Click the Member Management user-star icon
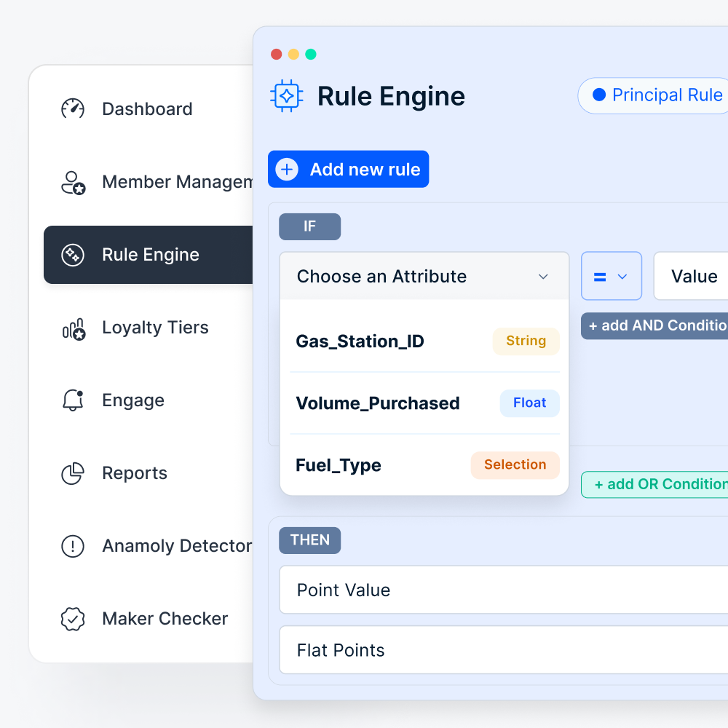The image size is (728, 728). (73, 183)
